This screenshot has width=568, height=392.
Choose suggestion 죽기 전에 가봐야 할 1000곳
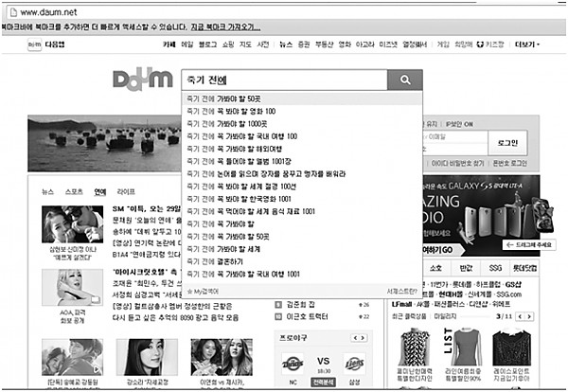click(x=302, y=124)
